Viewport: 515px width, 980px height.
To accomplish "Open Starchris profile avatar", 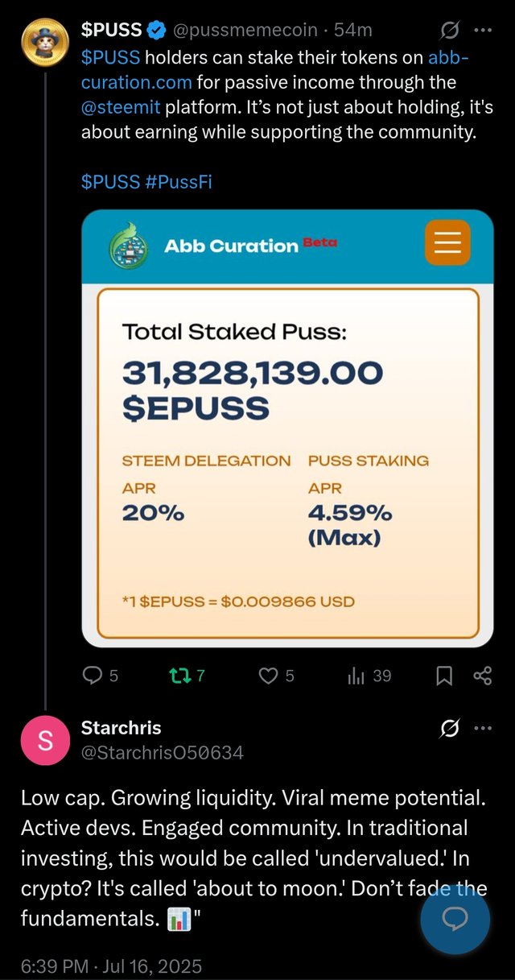I will click(46, 739).
